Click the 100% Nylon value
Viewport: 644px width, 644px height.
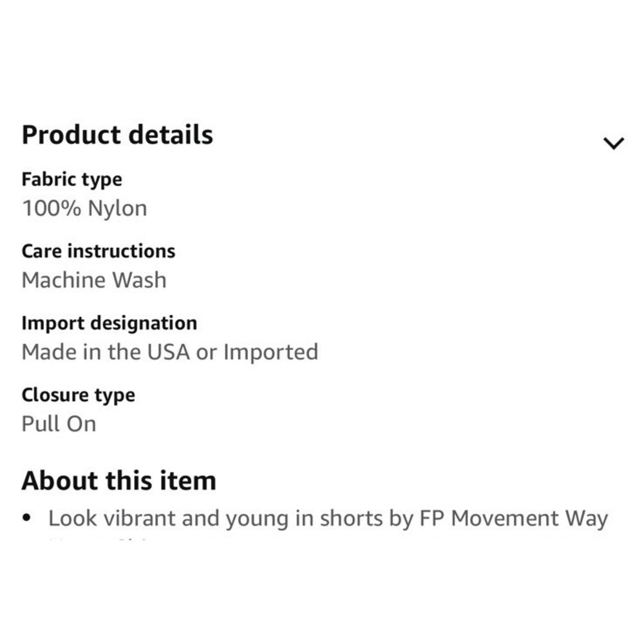coord(84,208)
